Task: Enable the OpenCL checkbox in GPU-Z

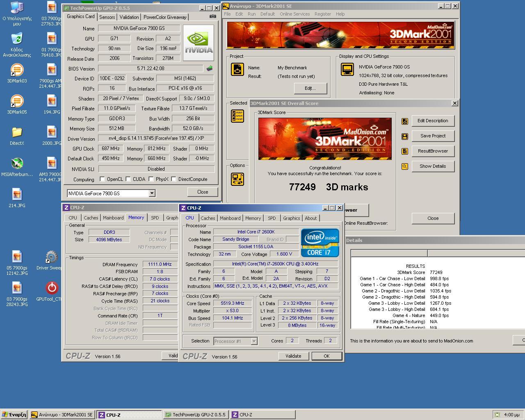Action: (x=103, y=179)
